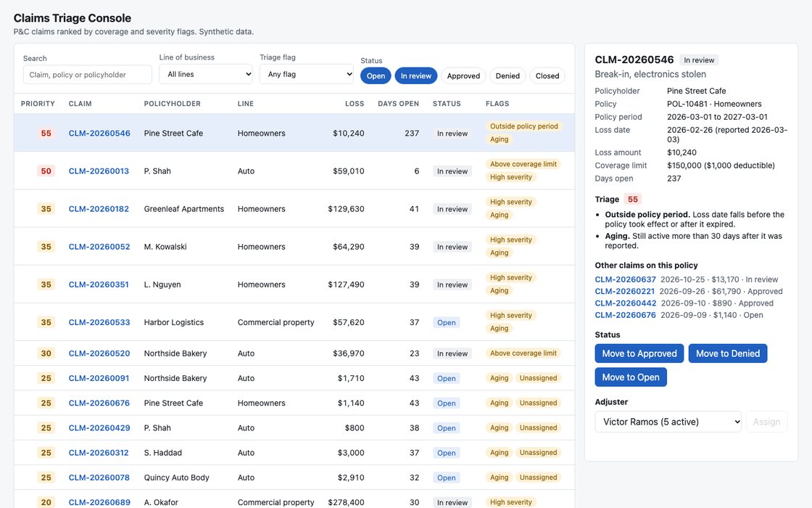The height and width of the screenshot is (508, 812).
Task: Enable the Closed status filter
Action: click(x=547, y=75)
